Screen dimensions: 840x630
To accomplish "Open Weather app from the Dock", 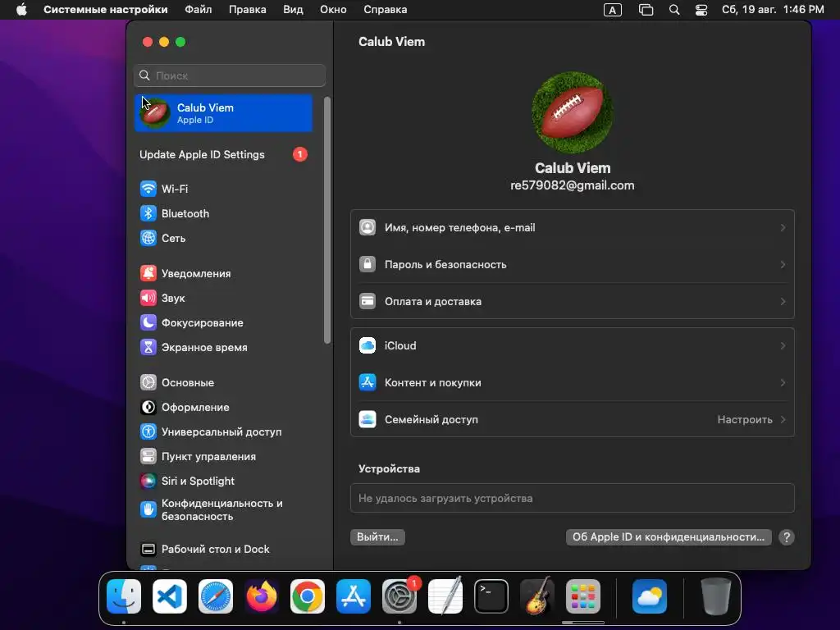I will [650, 596].
